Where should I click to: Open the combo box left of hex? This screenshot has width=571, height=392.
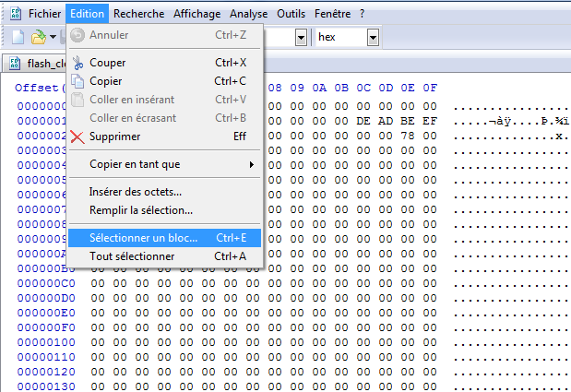pyautogui.click(x=301, y=38)
